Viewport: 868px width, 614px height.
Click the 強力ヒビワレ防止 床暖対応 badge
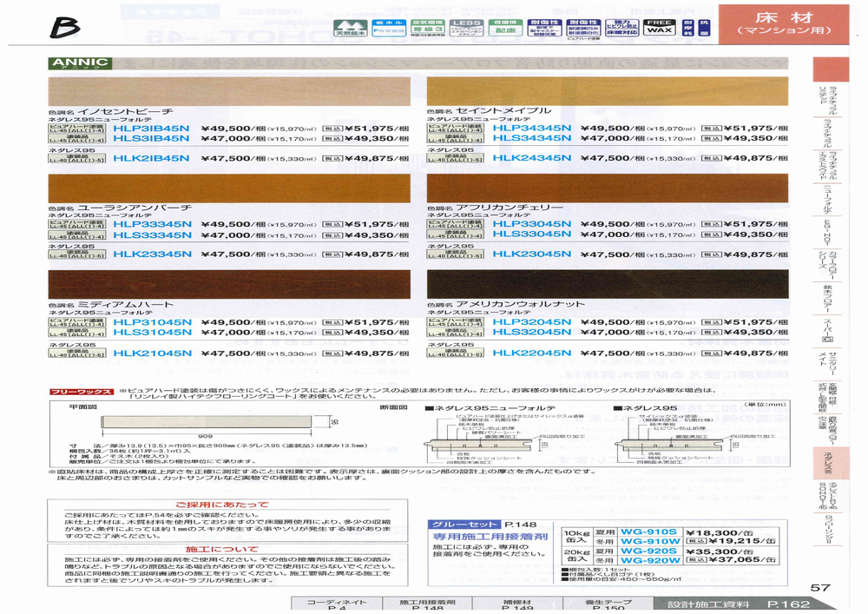pos(621,29)
